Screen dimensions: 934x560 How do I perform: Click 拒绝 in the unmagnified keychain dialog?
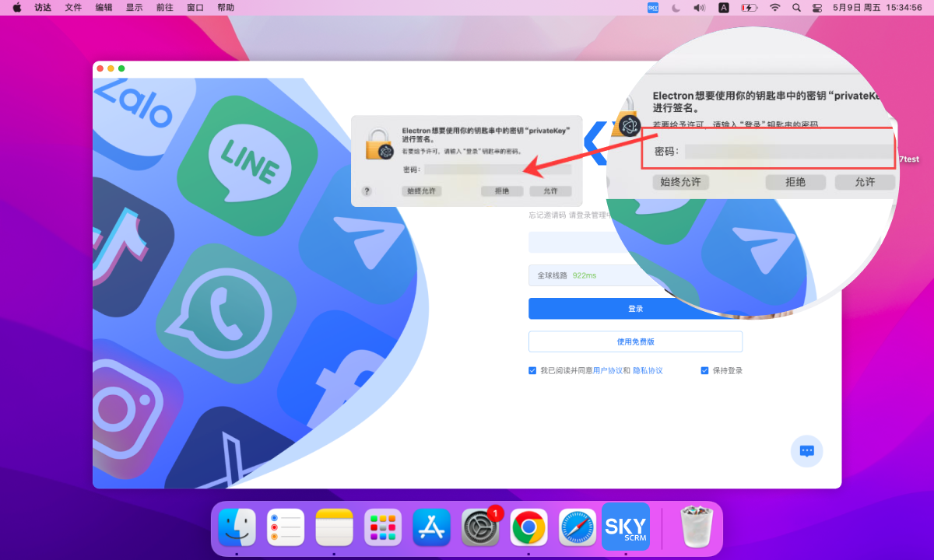[x=501, y=191]
